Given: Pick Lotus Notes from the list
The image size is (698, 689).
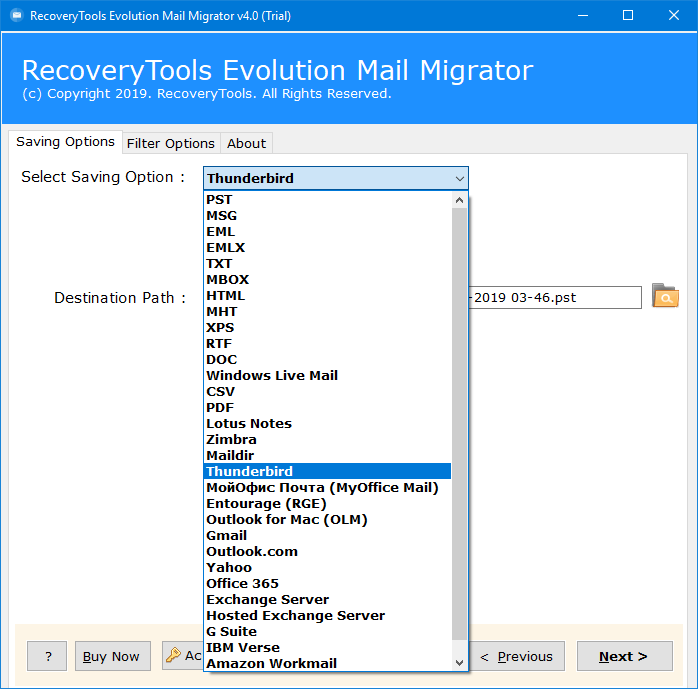Looking at the screenshot, I should (327, 424).
